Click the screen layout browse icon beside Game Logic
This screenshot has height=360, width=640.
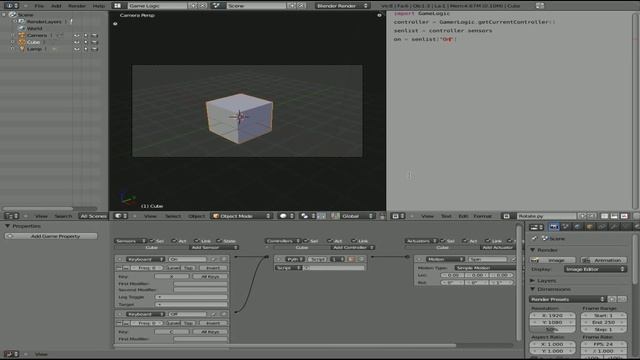click(x=117, y=6)
